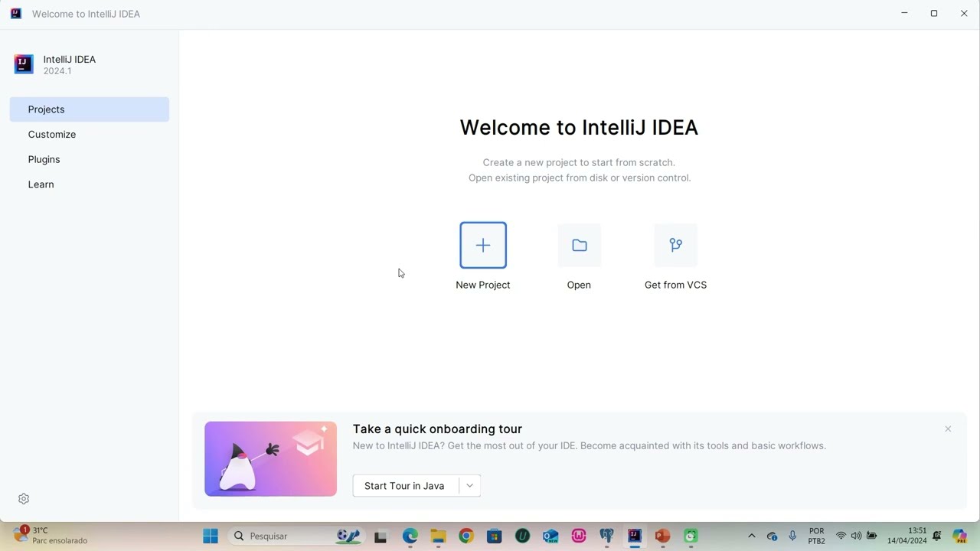Open the notification bell in the taskbar
This screenshot has width=980, height=551.
[x=936, y=536]
